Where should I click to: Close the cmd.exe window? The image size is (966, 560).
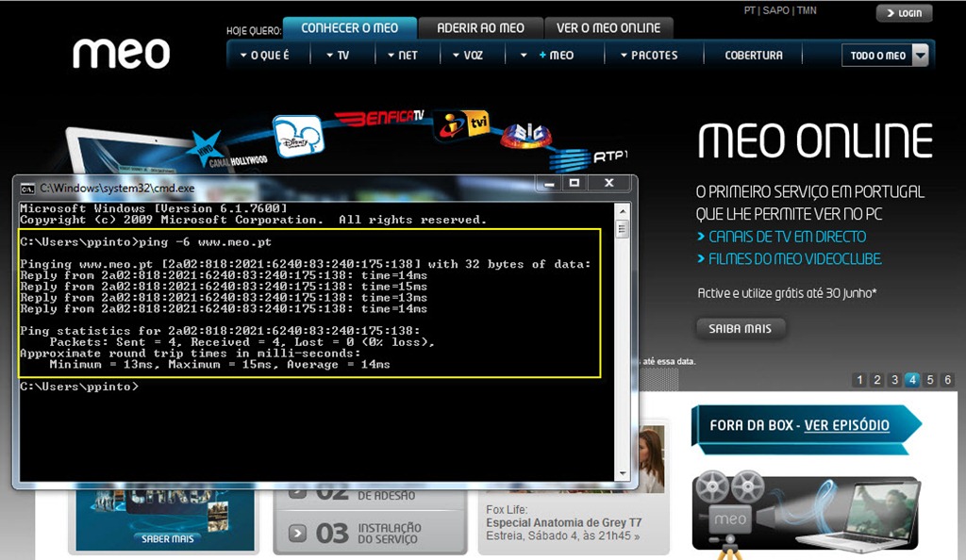(x=608, y=183)
